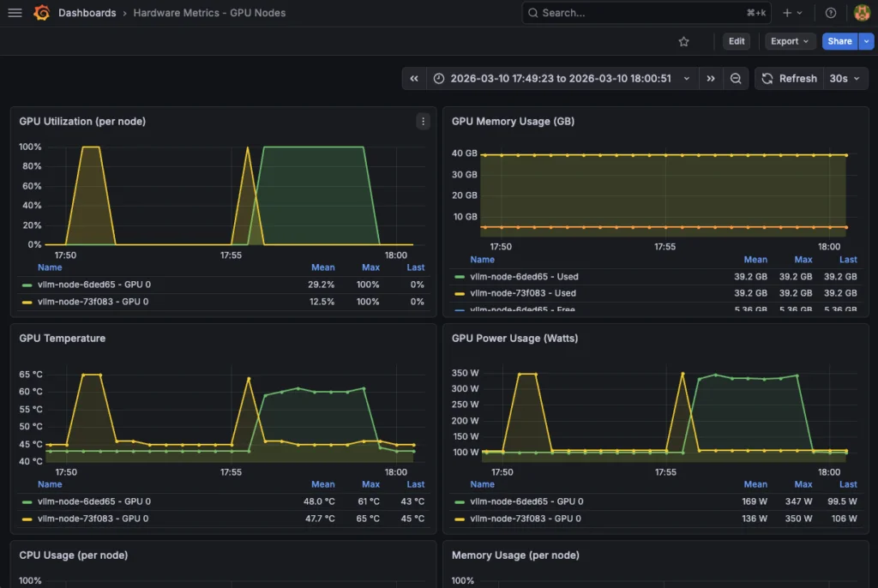Click the Hardware Metrics - GPU Nodes breadcrumb
This screenshot has width=878, height=588.
(209, 13)
